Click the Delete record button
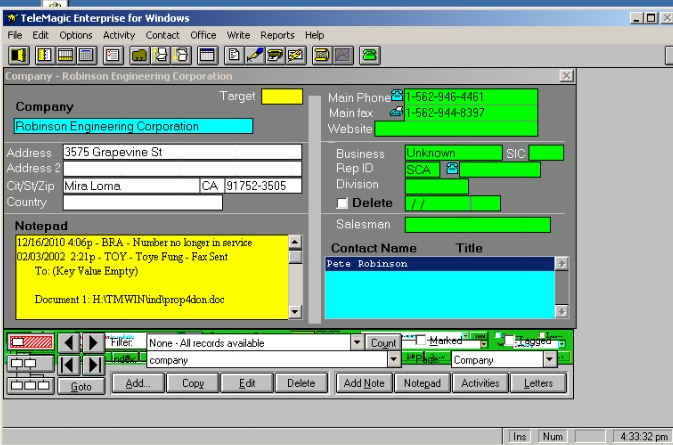This screenshot has height=445, width=673. tap(301, 383)
